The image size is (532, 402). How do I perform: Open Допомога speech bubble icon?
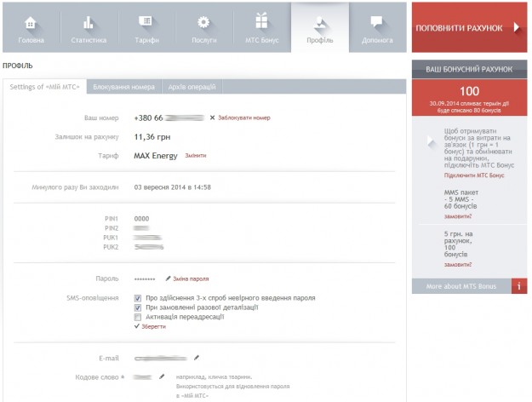click(377, 22)
